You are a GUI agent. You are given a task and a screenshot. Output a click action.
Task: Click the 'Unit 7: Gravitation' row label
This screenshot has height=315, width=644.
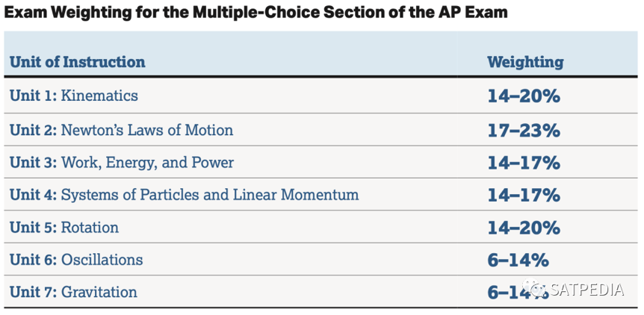(73, 292)
